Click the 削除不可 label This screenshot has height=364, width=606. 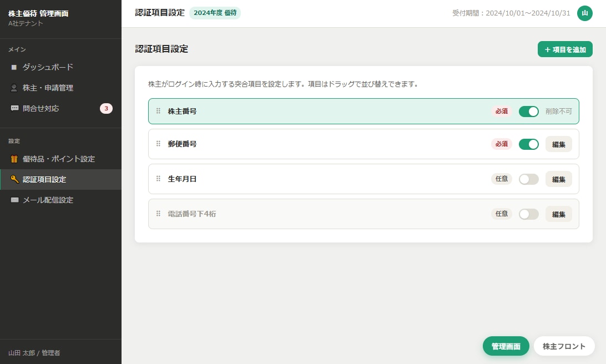(x=558, y=112)
